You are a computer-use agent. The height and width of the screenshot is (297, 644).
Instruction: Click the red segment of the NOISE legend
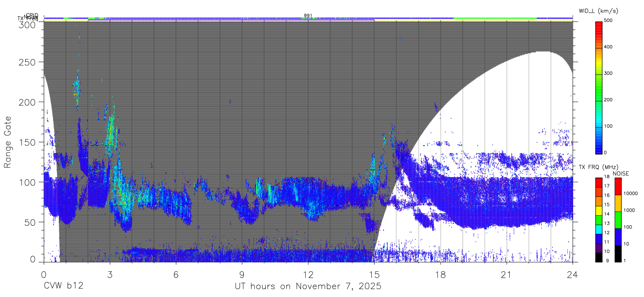617,186
